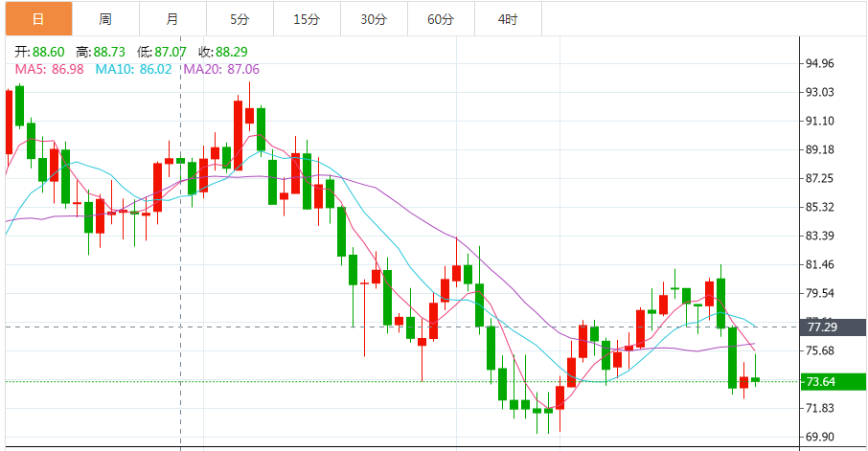
Task: Switch to the 4时 four-hour tab
Action: click(x=508, y=19)
